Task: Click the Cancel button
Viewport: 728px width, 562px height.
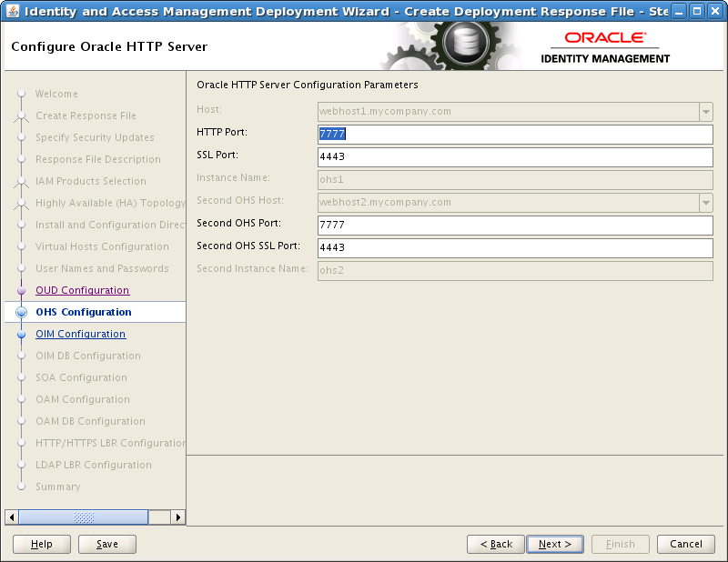Action: point(686,544)
